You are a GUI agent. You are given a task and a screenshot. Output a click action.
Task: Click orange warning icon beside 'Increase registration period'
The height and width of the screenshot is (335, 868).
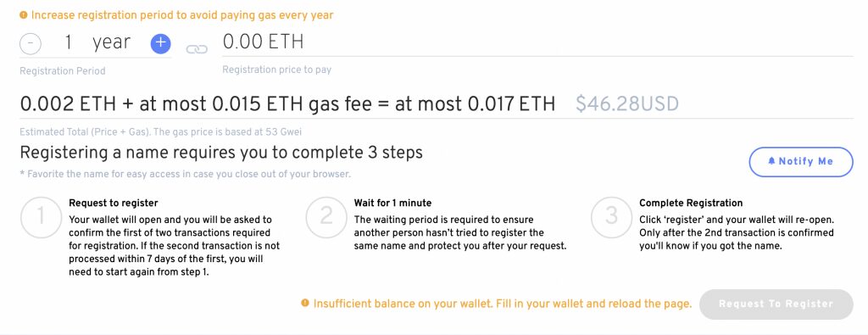pos(23,15)
